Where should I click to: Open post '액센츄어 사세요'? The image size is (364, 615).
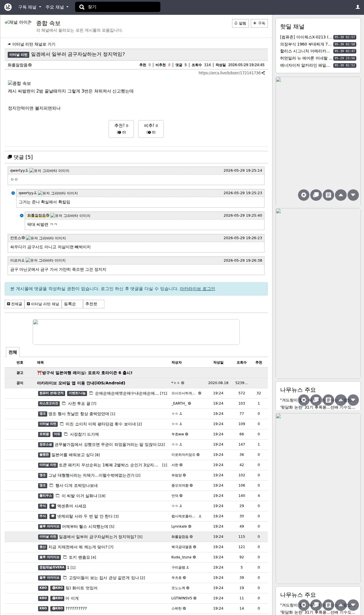72,506
